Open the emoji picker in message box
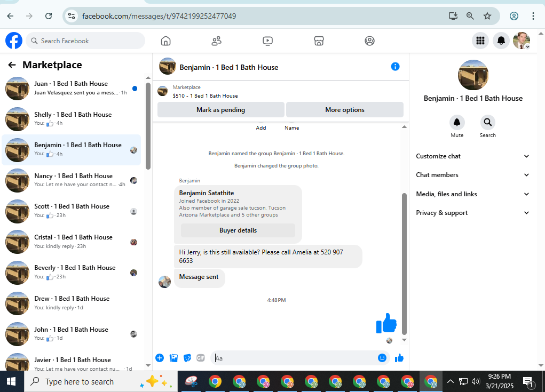 [382, 358]
